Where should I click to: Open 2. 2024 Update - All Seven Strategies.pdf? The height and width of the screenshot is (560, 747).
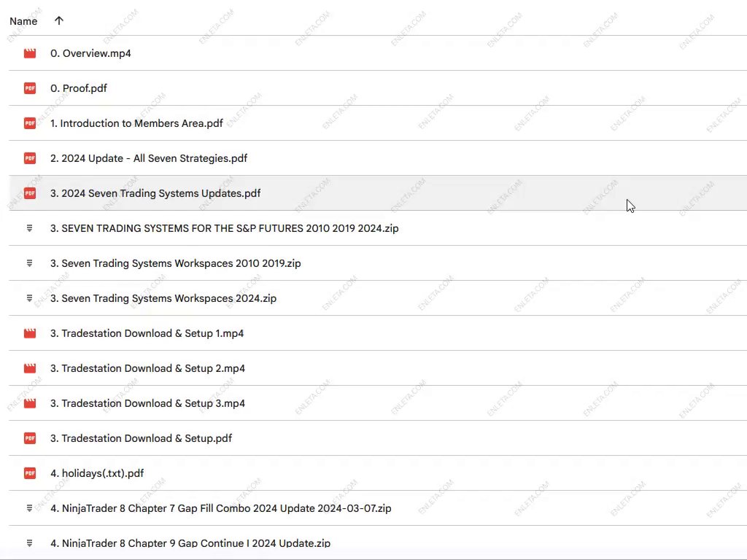[149, 158]
